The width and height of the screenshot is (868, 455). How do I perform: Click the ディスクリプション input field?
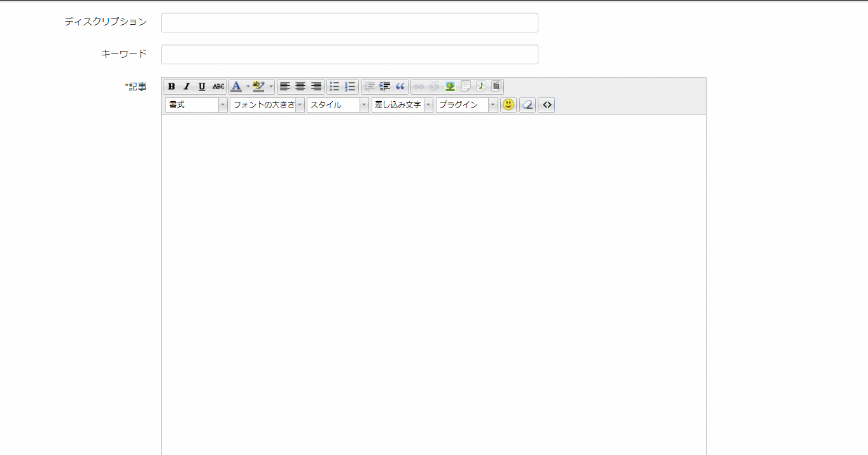(x=349, y=23)
